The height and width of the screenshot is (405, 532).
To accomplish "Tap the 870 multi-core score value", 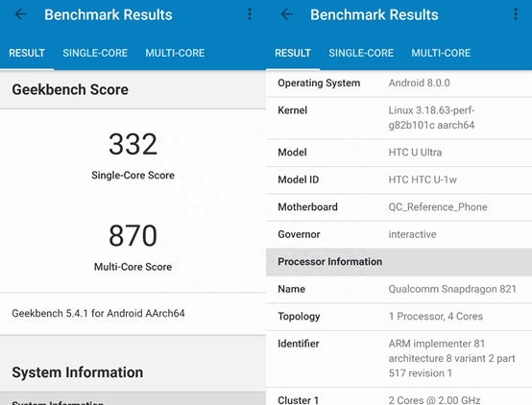I will (133, 235).
